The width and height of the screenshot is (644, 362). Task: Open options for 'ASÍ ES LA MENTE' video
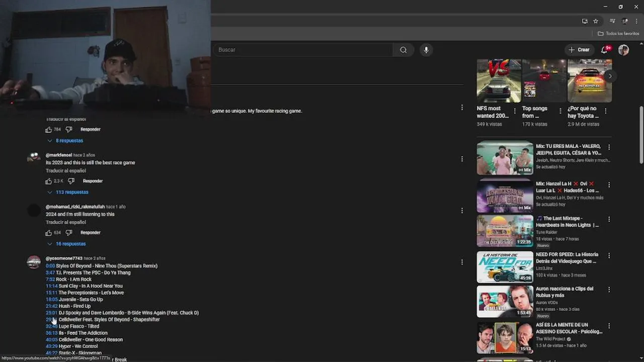(x=609, y=326)
